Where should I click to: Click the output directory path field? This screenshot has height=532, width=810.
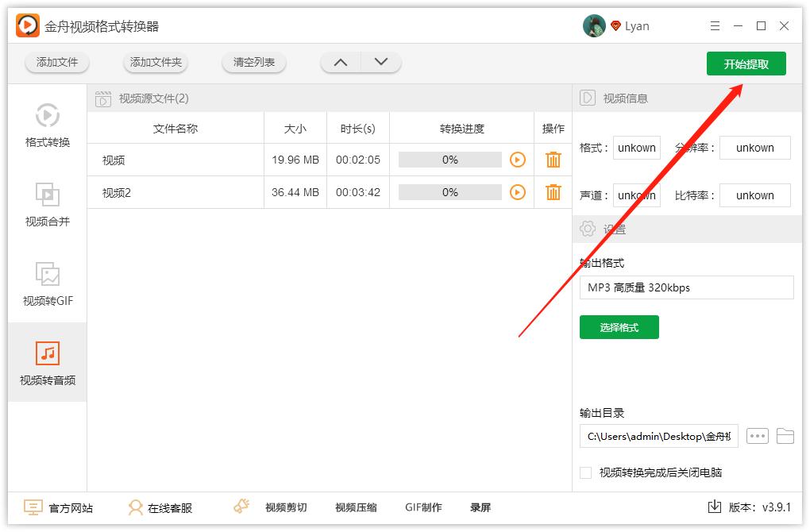(x=658, y=436)
